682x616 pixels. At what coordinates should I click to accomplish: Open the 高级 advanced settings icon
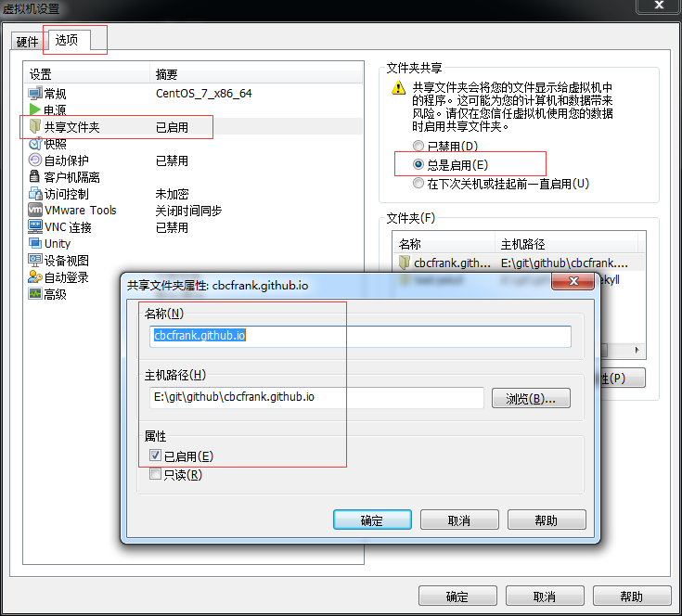pyautogui.click(x=35, y=294)
